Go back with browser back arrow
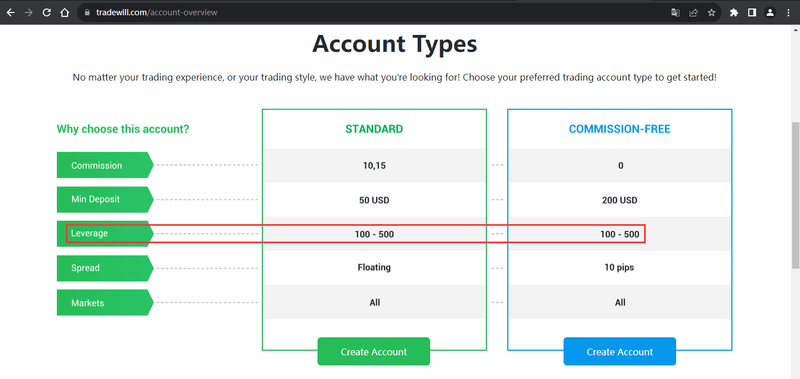Screen dimensions: 800x379 [x=10, y=13]
